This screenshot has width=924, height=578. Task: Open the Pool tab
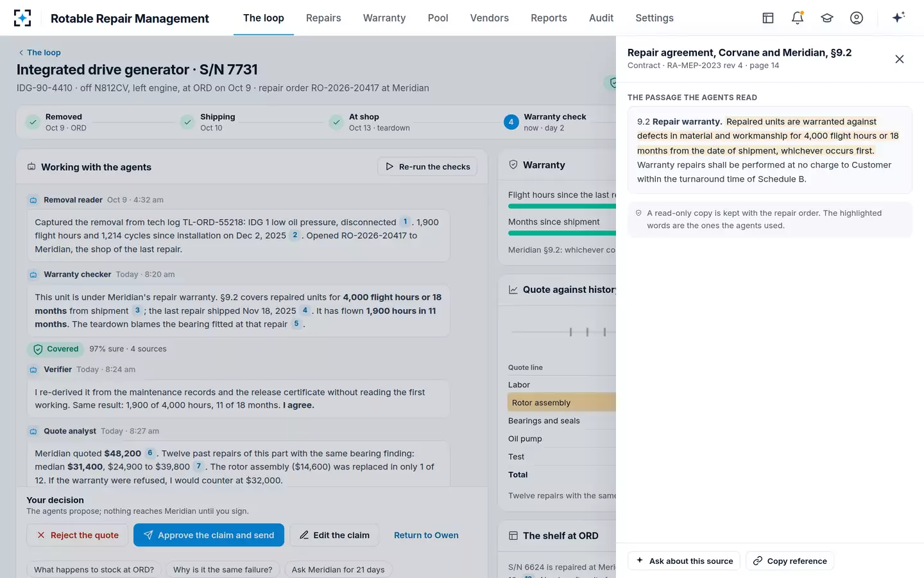[438, 18]
